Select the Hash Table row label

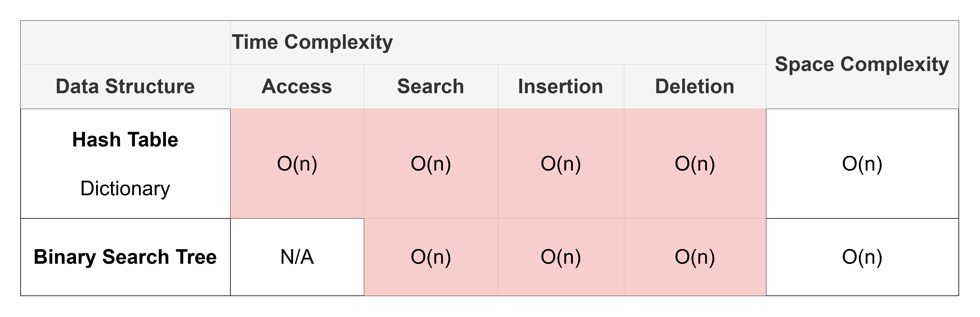coord(125,140)
